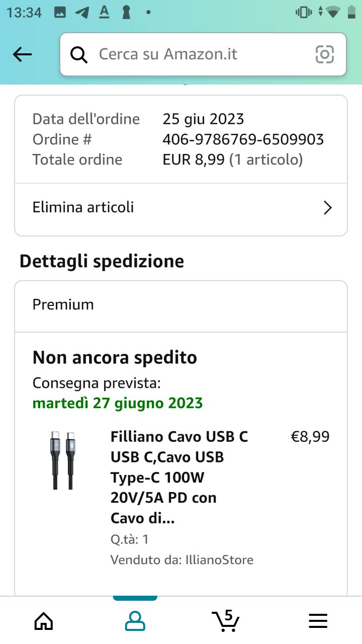
Task: Tap the martedì 27 giugno 2023 delivery date
Action: click(x=118, y=403)
